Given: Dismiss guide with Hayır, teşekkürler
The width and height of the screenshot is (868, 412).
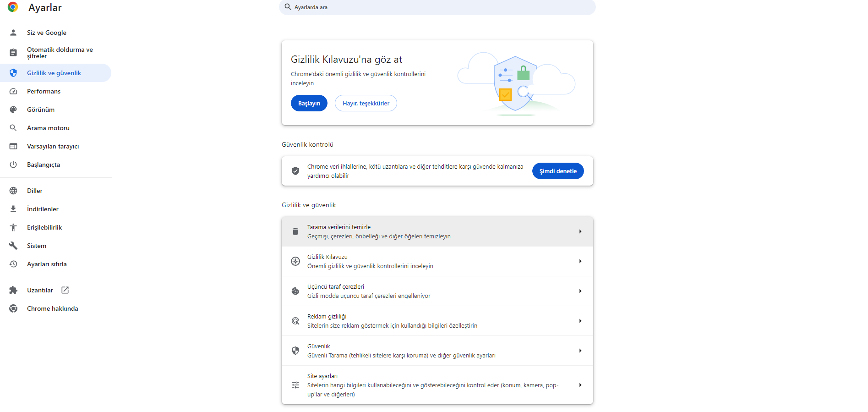Looking at the screenshot, I should (x=366, y=103).
